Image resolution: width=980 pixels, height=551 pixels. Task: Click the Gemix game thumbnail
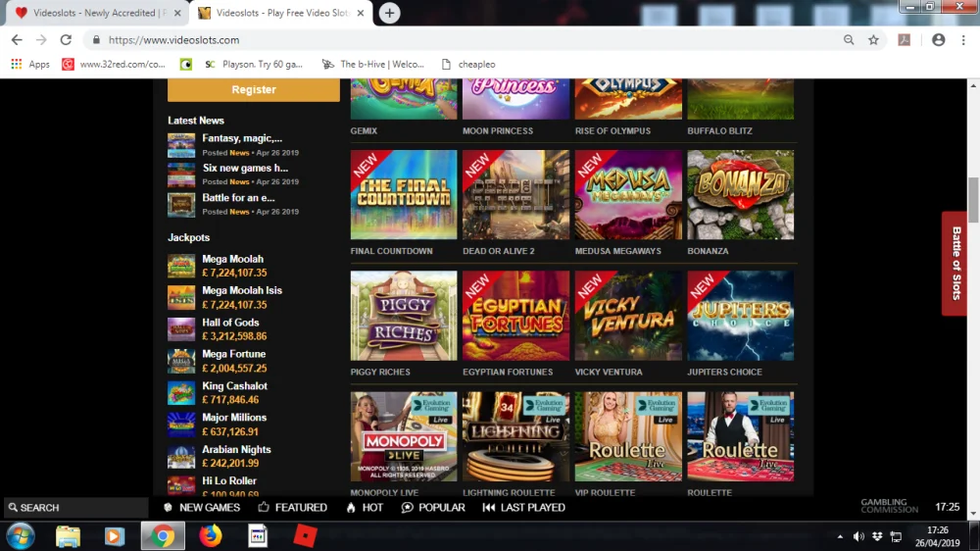tap(404, 99)
